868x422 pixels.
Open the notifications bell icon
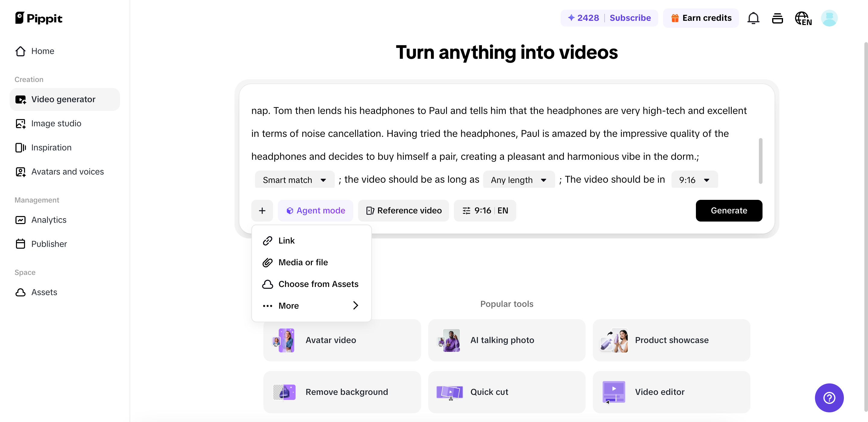point(753,18)
